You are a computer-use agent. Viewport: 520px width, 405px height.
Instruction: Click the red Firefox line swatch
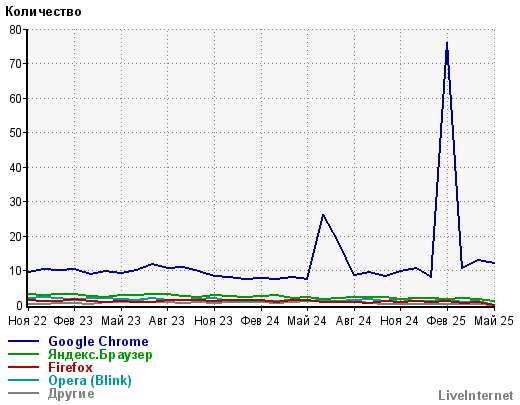[x=23, y=367]
